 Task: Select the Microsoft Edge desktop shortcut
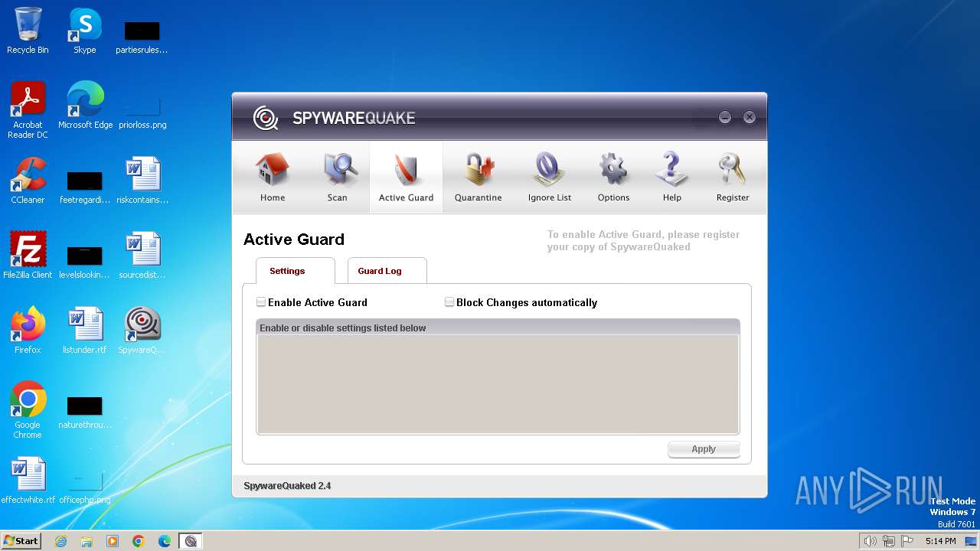pos(85,106)
